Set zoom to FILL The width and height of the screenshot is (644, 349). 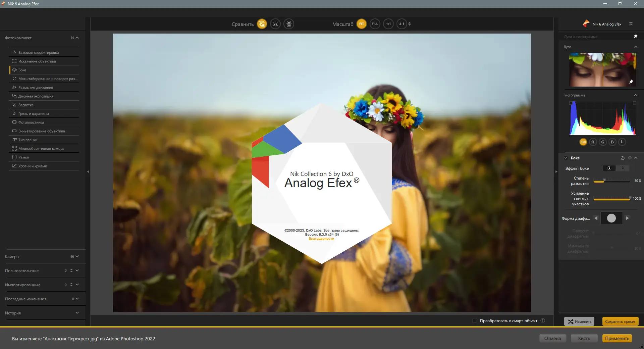click(x=375, y=24)
